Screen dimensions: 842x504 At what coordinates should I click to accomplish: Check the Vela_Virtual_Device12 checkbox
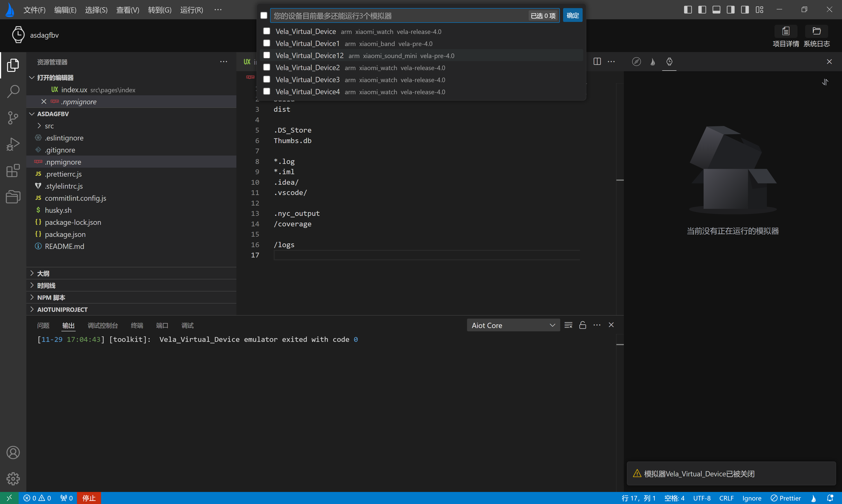click(267, 55)
